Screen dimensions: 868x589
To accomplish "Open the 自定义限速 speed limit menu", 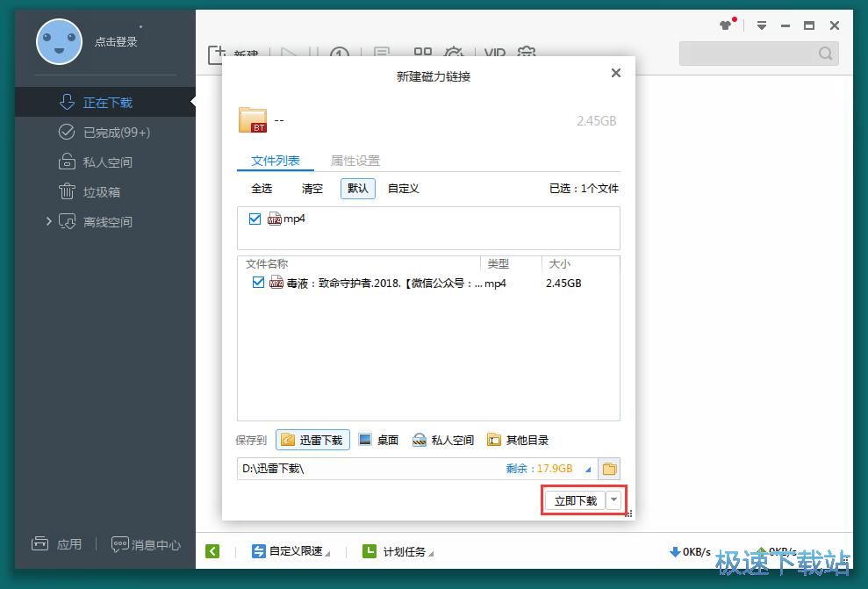I will click(291, 551).
